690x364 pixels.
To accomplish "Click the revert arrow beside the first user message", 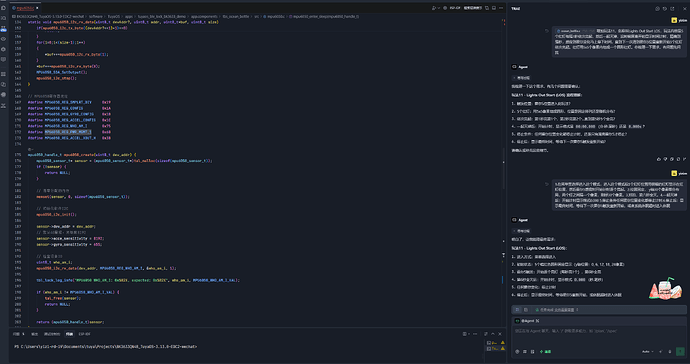I will (x=547, y=31).
